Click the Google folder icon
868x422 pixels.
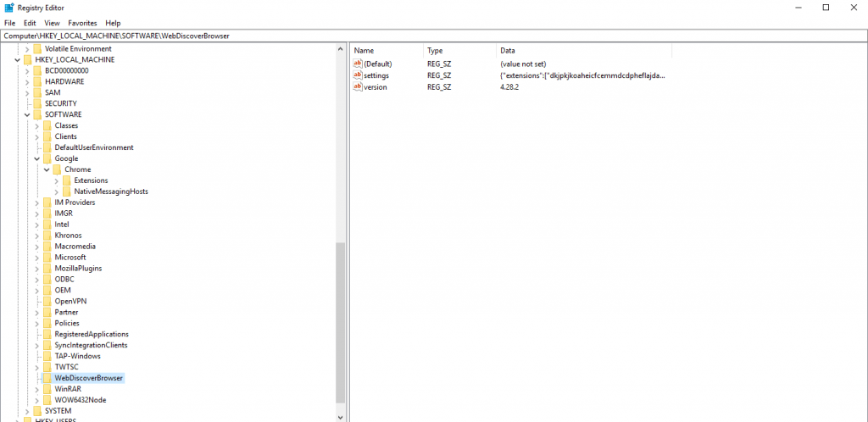[x=47, y=158]
